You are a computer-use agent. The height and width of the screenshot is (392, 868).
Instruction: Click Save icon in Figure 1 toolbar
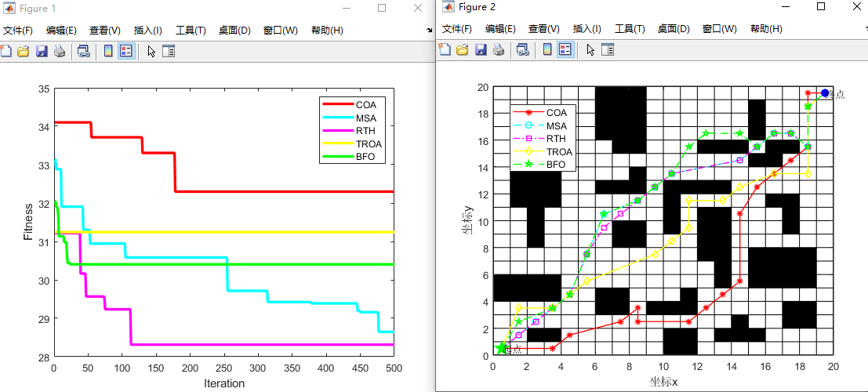(x=41, y=52)
